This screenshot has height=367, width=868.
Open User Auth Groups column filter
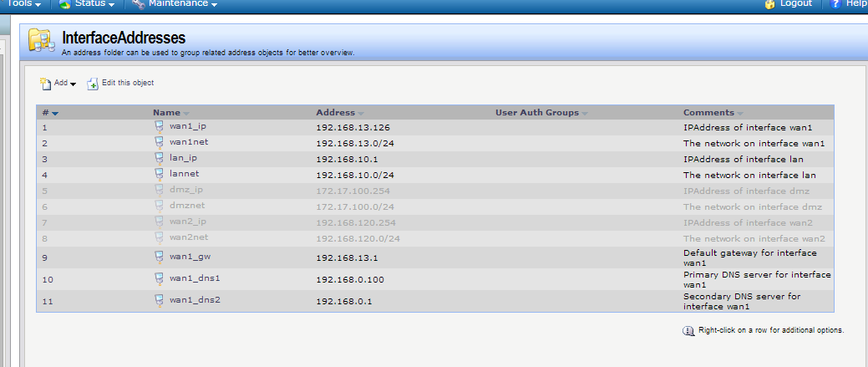[585, 113]
